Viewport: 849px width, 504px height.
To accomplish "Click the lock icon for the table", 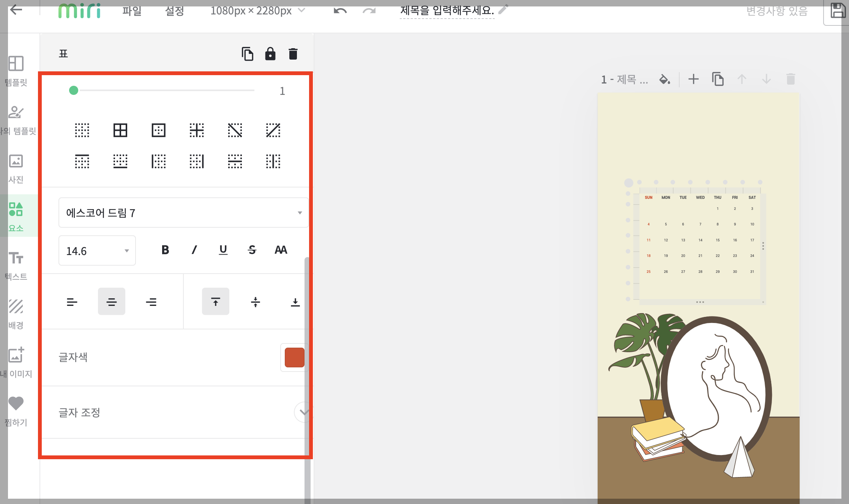I will 270,54.
